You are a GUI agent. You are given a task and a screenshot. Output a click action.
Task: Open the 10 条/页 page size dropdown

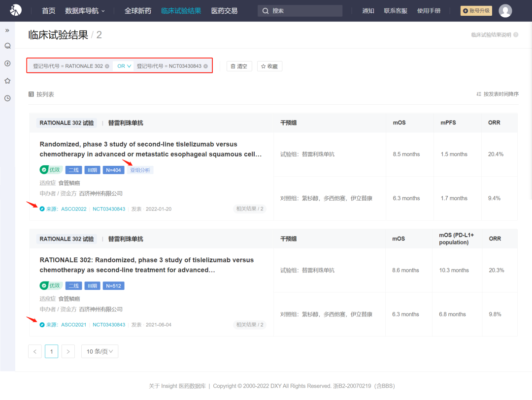point(100,351)
